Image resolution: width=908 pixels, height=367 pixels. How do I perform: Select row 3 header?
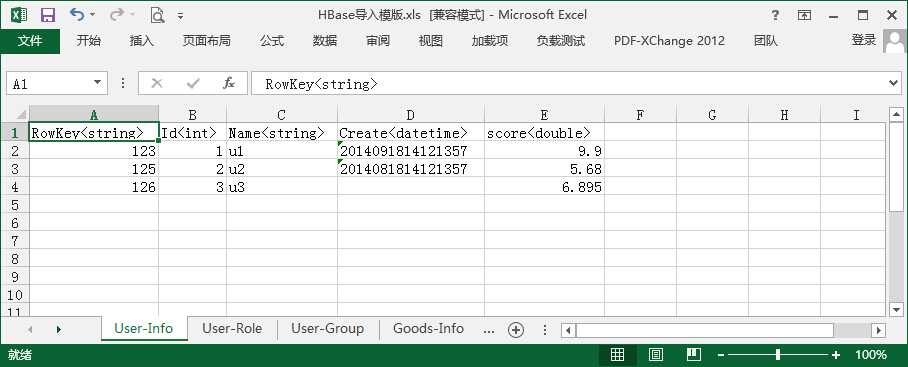pyautogui.click(x=14, y=169)
